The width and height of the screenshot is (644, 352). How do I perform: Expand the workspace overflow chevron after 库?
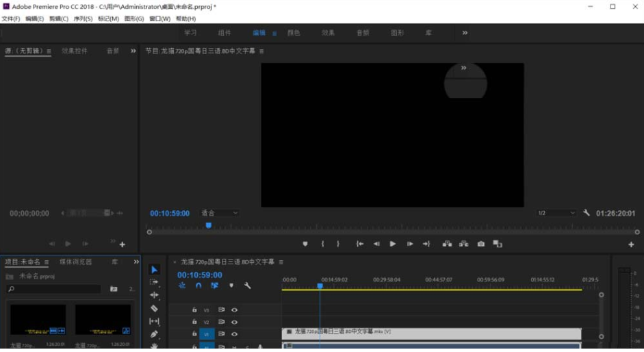(465, 32)
